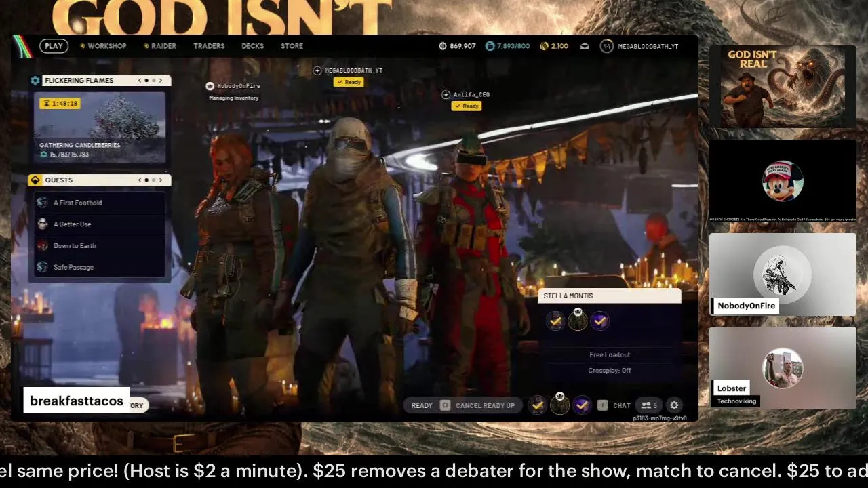Click the gold currency icon beside 2.100
868x488 pixels.
[544, 46]
